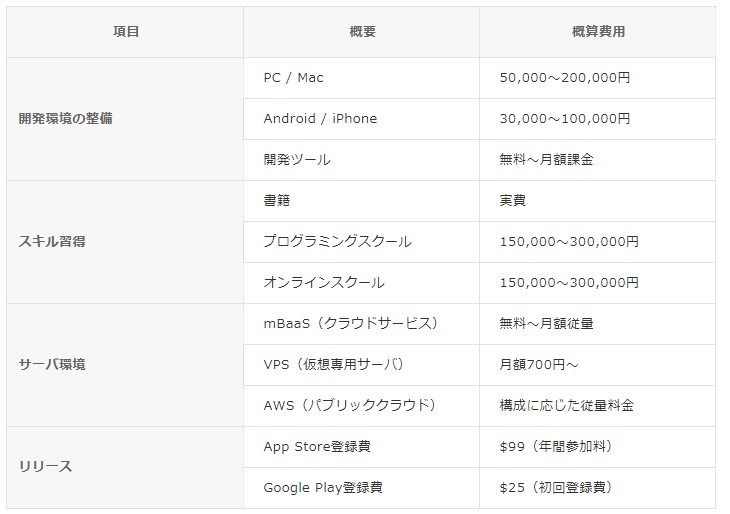730x514 pixels.
Task: Click the App Store登録費 cell
Action: pos(322,446)
